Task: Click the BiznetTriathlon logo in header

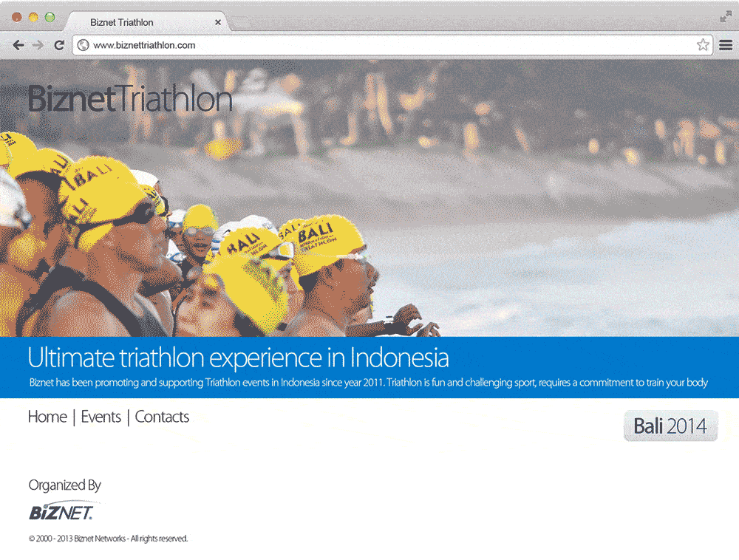Action: (x=130, y=99)
